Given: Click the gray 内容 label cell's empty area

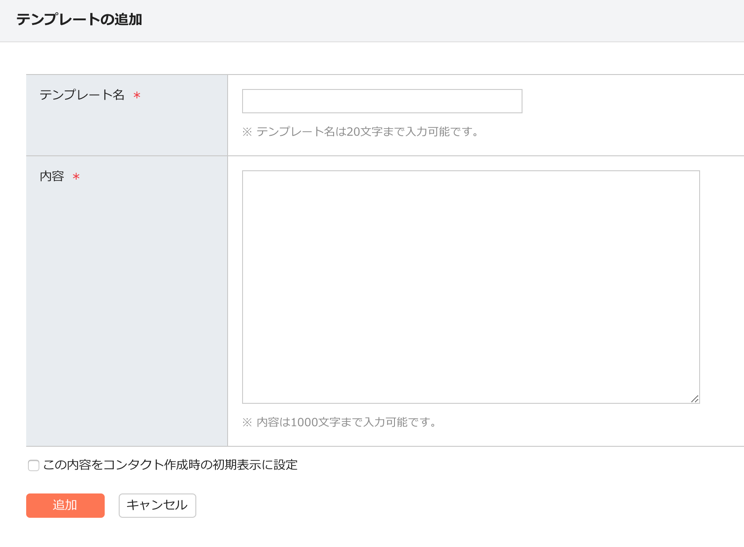Looking at the screenshot, I should tap(127, 320).
